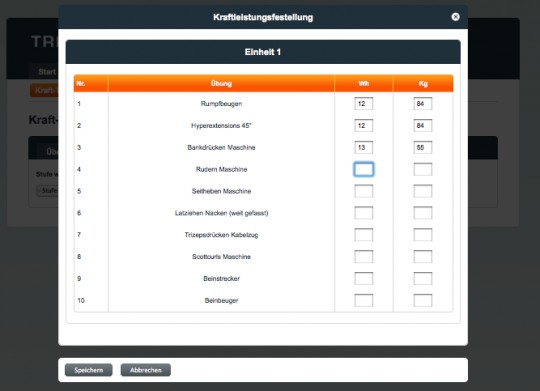Viewport: 540px width, 391px height.
Task: Click the Wh field for Bankdrücken Maschine
Action: point(363,147)
